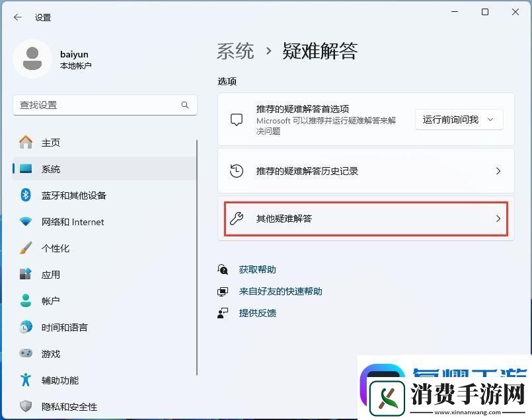Screen dimensions: 532x420
Task: Click the 主页 home icon
Action: pos(26,143)
